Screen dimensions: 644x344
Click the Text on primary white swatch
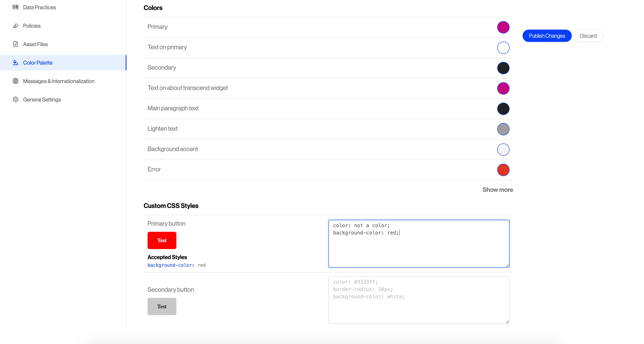[x=503, y=47]
